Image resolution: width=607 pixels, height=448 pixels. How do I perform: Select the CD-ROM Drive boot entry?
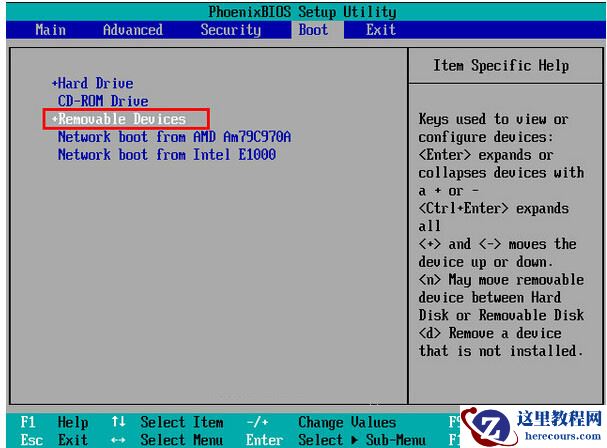coord(103,101)
